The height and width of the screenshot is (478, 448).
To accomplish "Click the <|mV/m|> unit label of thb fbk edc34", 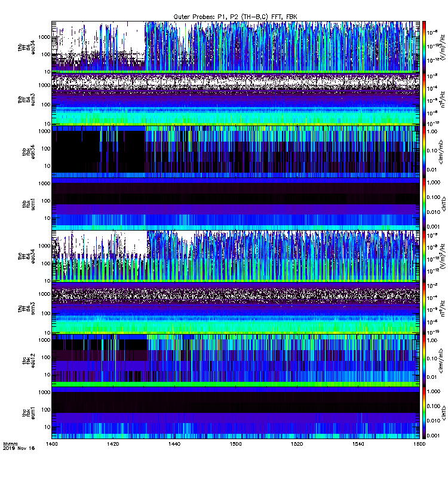I will point(441,152).
